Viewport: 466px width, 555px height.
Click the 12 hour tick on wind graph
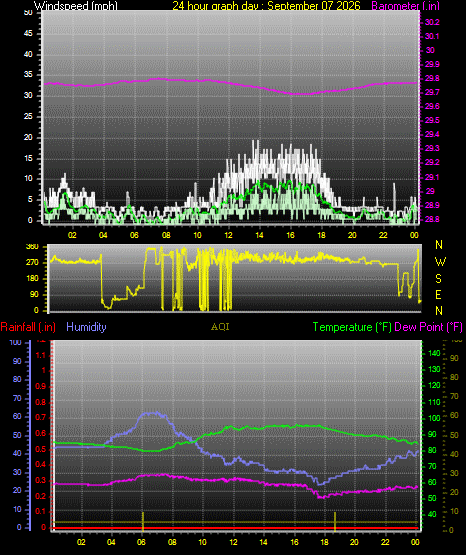229,235
